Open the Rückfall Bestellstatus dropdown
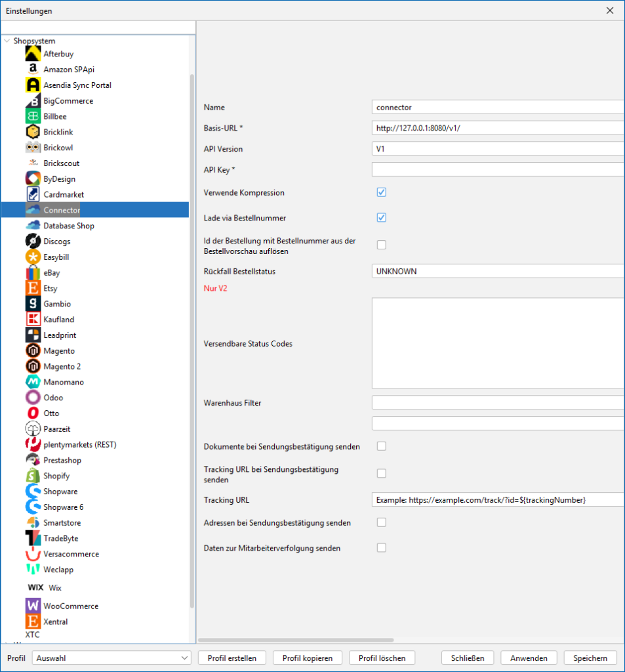This screenshot has width=625, height=672. point(497,271)
